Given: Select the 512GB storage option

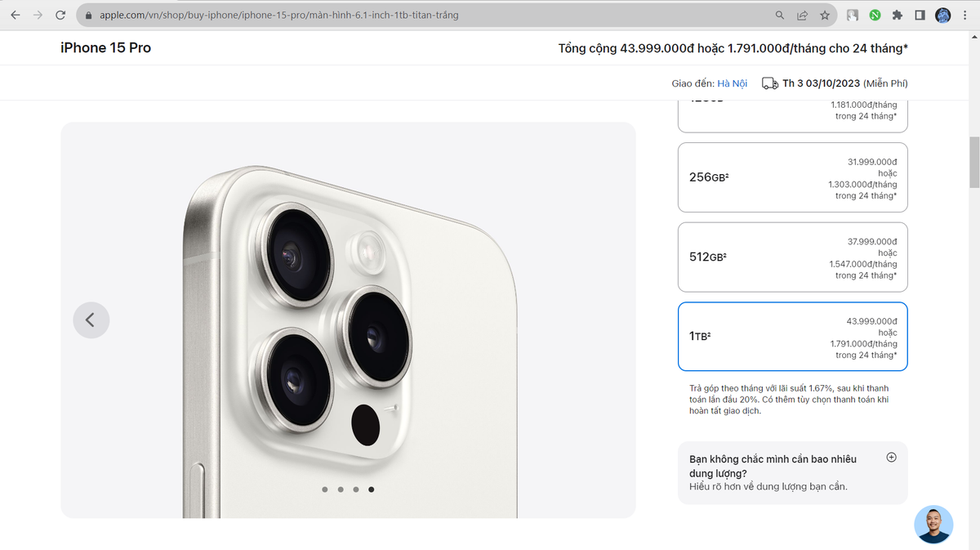Looking at the screenshot, I should tap(792, 257).
